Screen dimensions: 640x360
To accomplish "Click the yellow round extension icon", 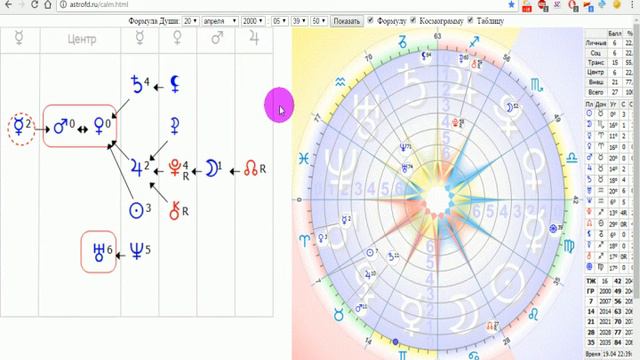I will 617,4.
